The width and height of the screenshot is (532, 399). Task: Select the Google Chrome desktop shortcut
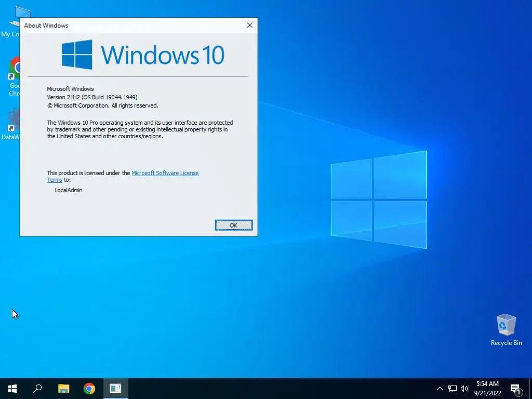(x=14, y=77)
